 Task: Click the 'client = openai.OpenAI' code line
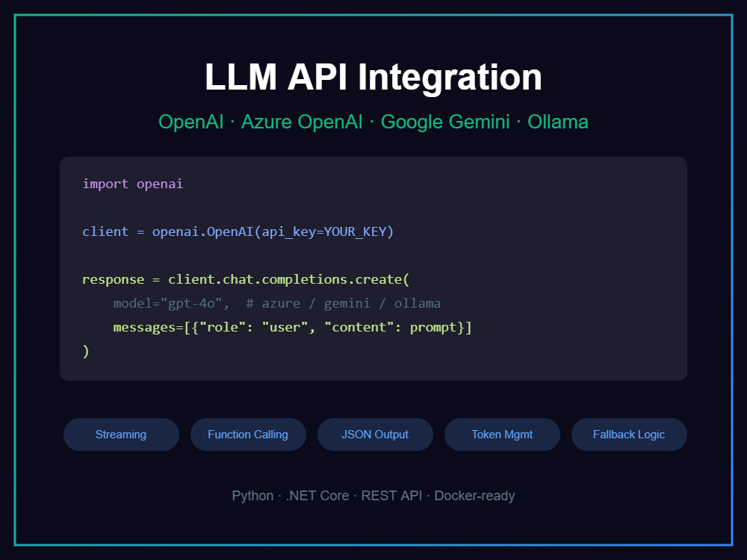(238, 232)
